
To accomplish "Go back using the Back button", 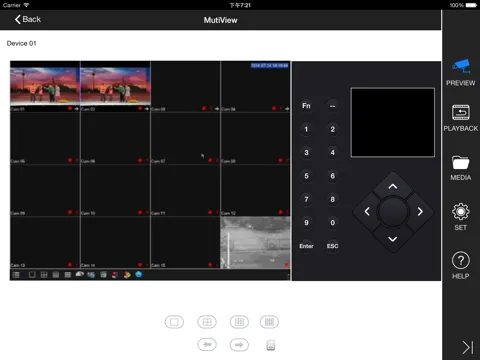I will 28,19.
